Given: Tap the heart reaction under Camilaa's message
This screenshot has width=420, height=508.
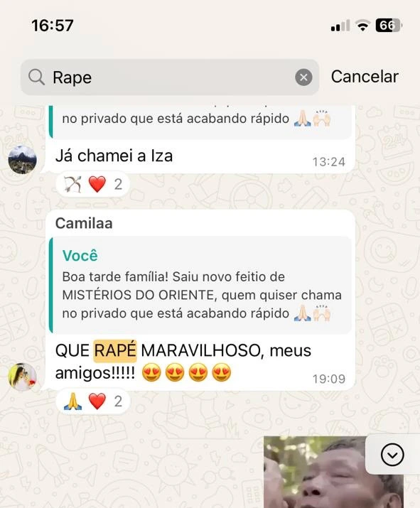Looking at the screenshot, I should click(x=97, y=401).
